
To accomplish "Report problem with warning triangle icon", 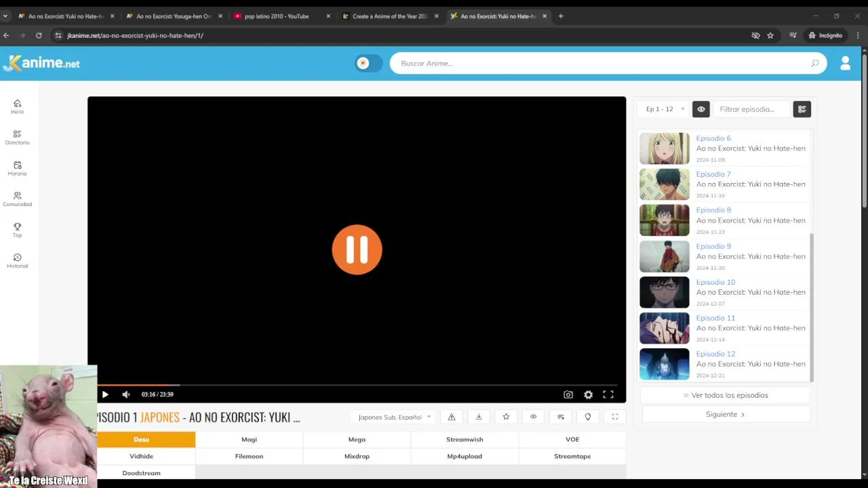I will tap(452, 417).
